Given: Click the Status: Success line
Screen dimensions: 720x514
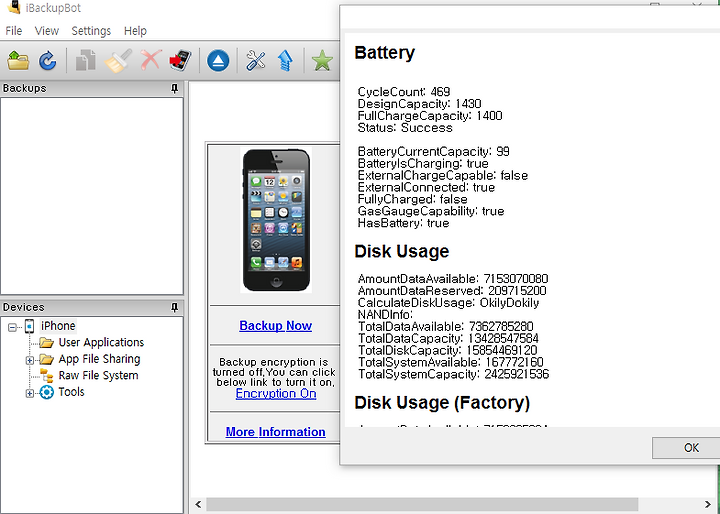Looking at the screenshot, I should (405, 128).
